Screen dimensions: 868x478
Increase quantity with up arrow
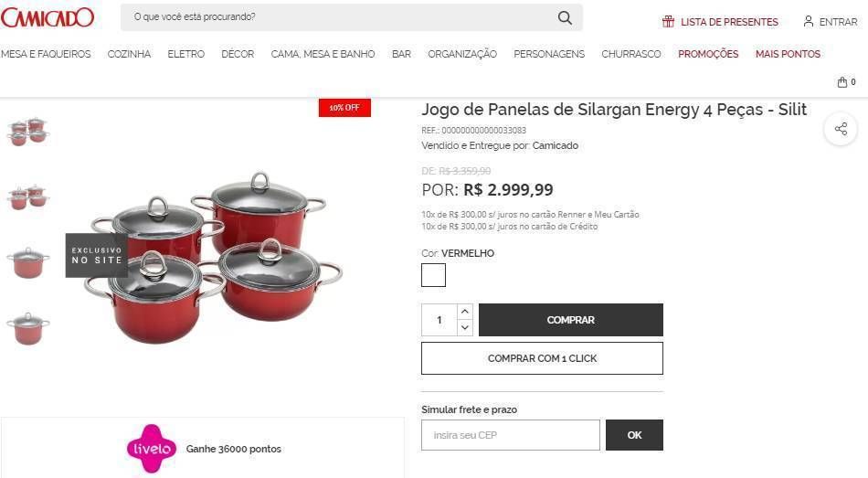pyautogui.click(x=465, y=312)
